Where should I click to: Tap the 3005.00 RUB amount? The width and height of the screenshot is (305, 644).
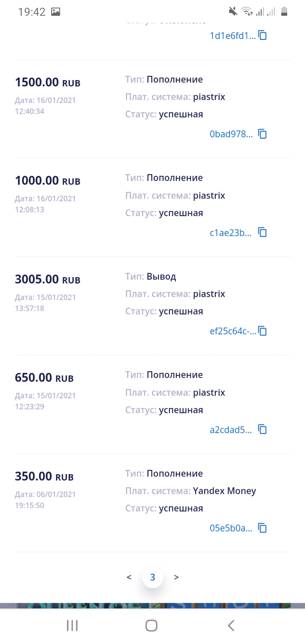[37, 279]
